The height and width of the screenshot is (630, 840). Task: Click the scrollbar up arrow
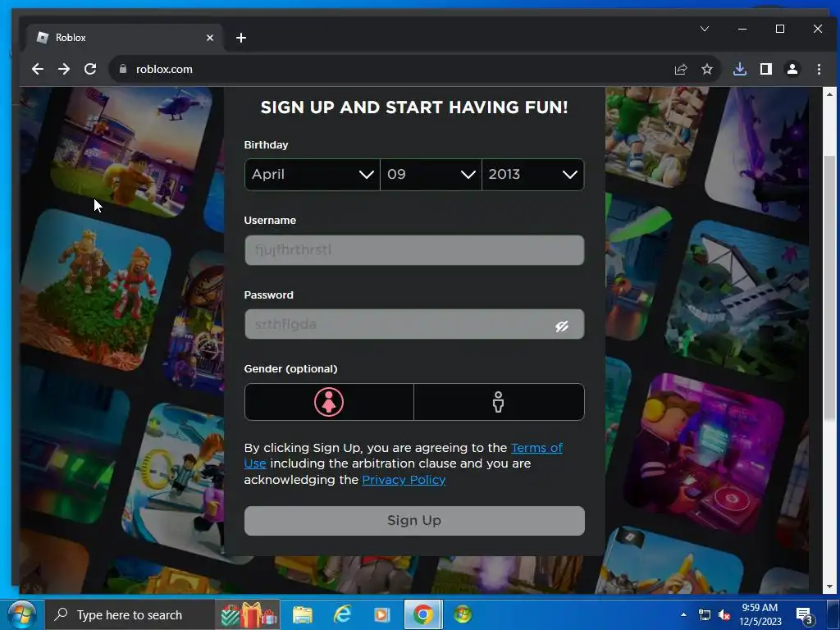click(829, 94)
